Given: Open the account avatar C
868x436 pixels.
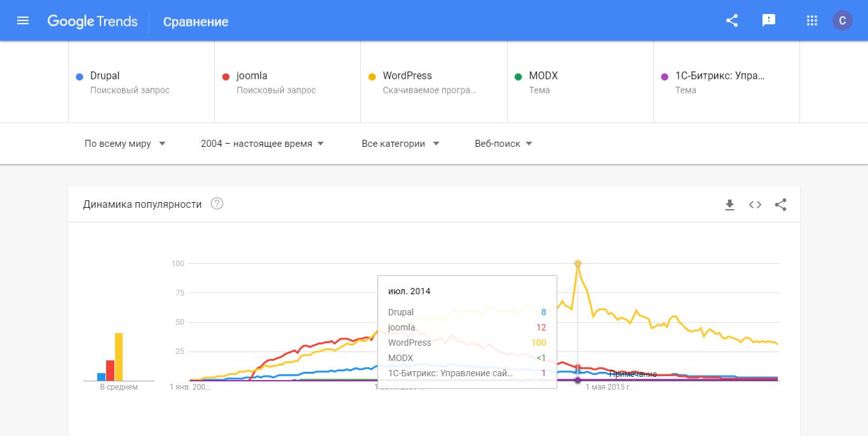Looking at the screenshot, I should click(843, 21).
